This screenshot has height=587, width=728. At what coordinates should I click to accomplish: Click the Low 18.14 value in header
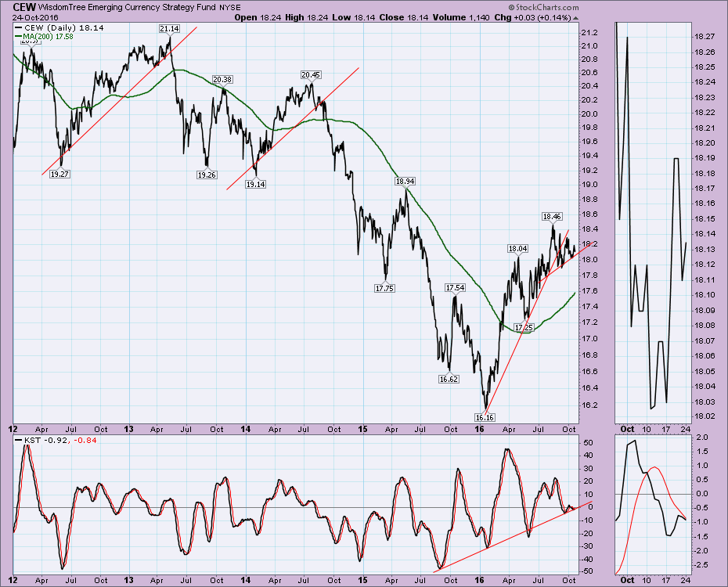354,18
